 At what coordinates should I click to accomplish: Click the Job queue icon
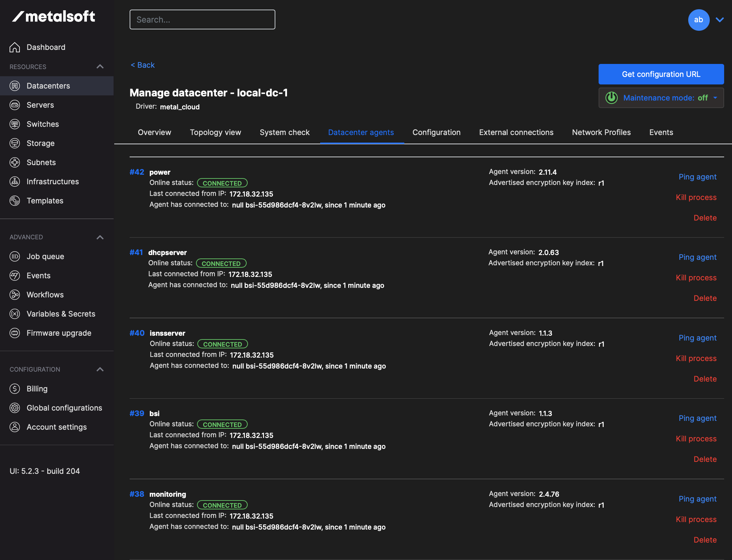[15, 256]
